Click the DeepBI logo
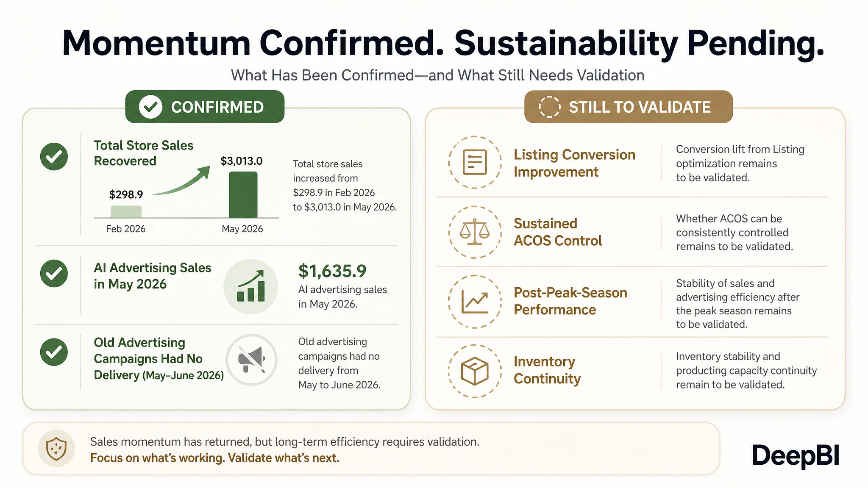 point(796,456)
